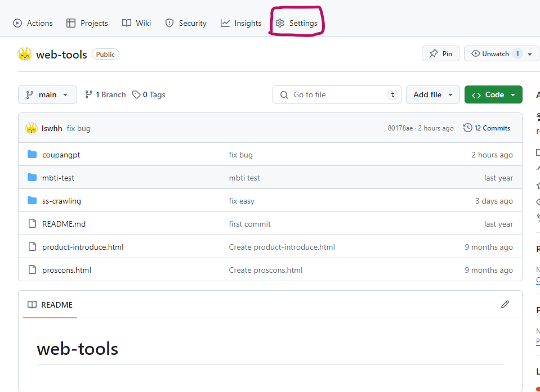This screenshot has width=540, height=392.
Task: Open the 'mbti test' commit message
Action: pos(244,178)
